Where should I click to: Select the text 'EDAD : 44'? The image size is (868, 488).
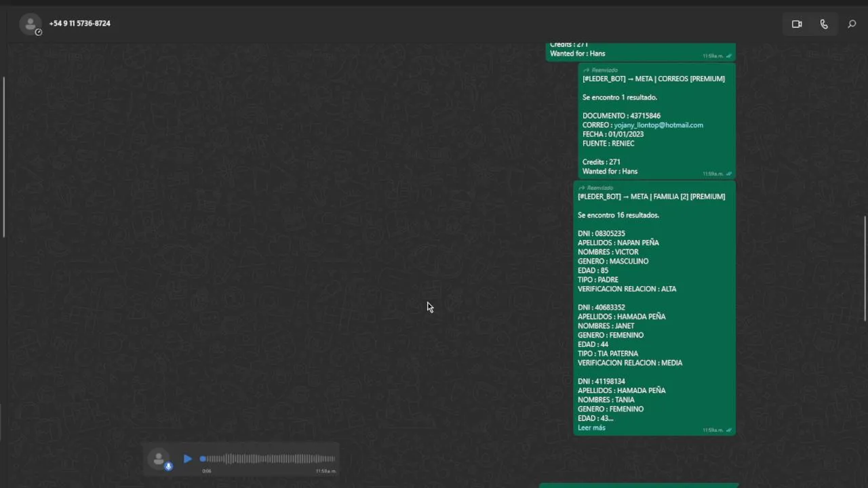coord(593,344)
